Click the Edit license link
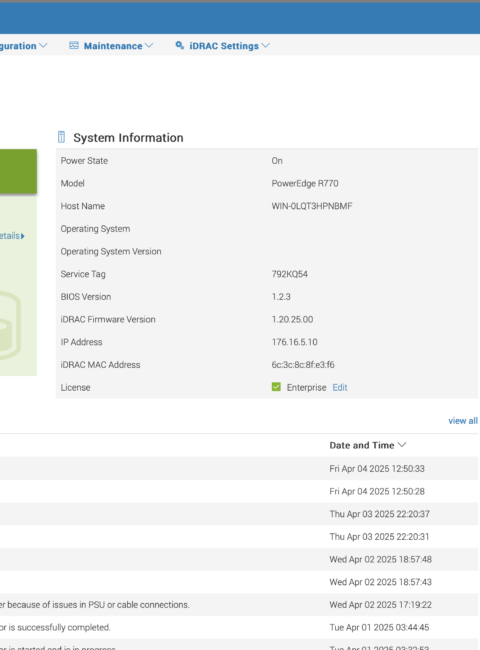The height and width of the screenshot is (650, 480). 340,387
